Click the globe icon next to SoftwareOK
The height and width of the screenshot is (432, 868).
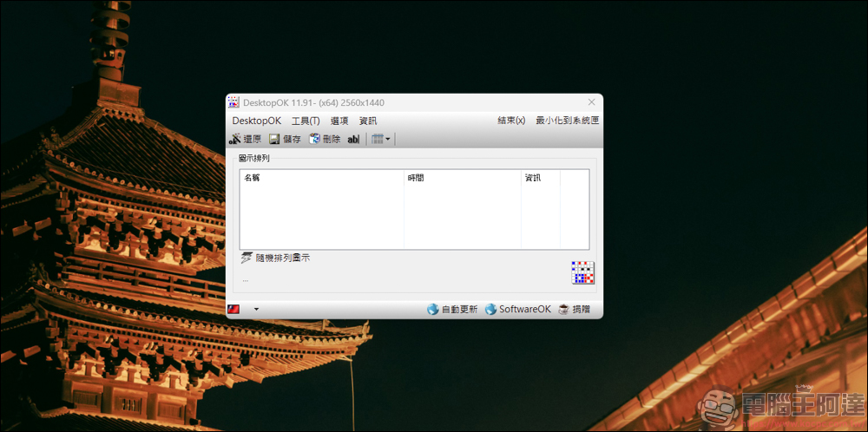coord(490,309)
